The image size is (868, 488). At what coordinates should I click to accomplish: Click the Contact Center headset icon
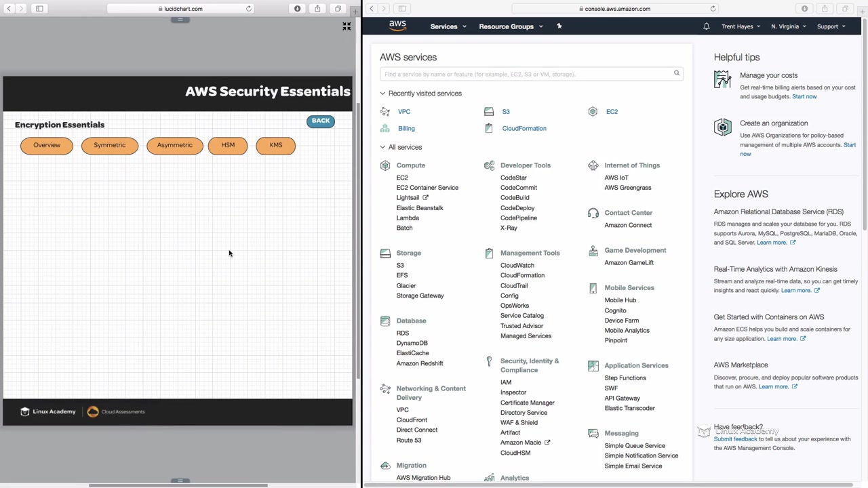(593, 213)
